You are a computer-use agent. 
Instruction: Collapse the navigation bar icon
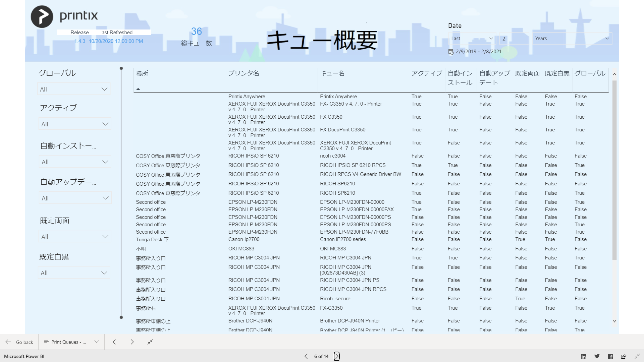pyautogui.click(x=150, y=342)
